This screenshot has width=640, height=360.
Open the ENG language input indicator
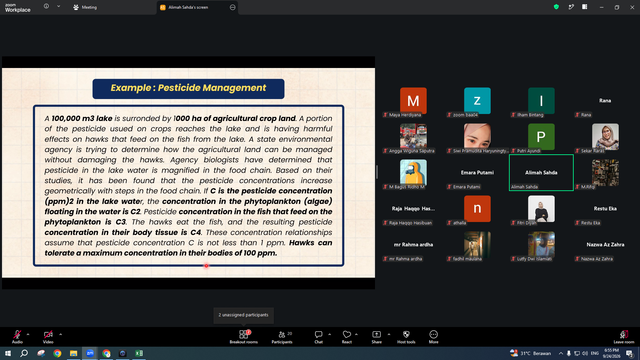[x=595, y=353]
